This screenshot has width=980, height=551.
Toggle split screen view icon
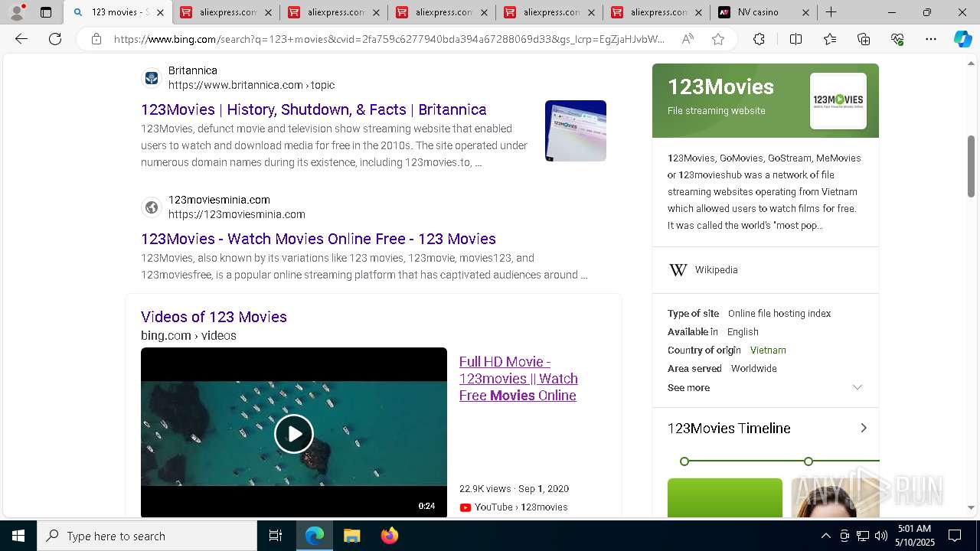click(x=795, y=39)
